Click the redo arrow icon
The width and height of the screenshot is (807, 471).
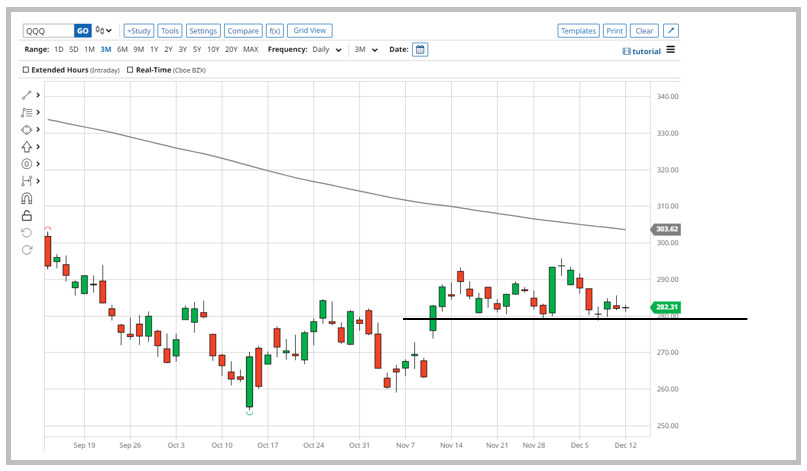tap(27, 249)
